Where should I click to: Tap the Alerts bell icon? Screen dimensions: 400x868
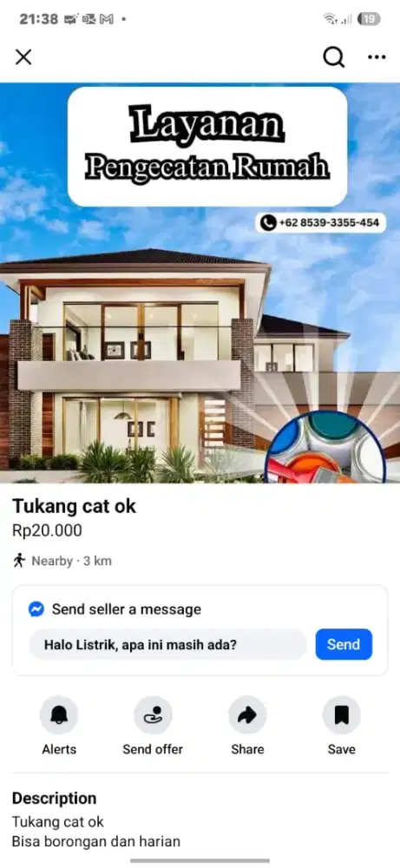pos(59,715)
